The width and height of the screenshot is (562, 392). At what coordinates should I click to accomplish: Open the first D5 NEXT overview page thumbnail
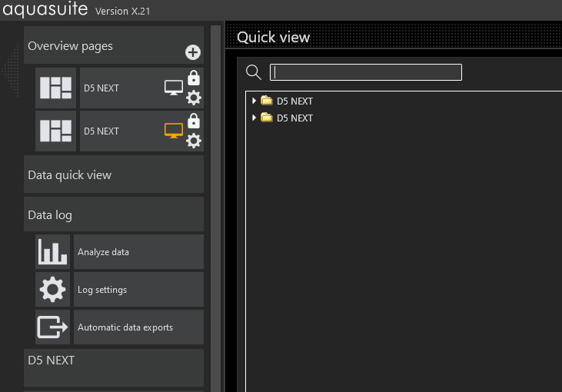pos(55,88)
